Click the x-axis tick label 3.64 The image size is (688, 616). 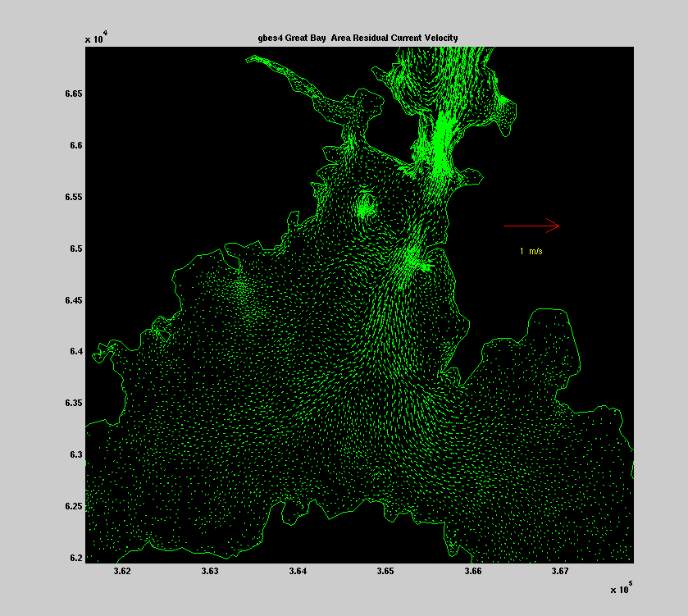[298, 571]
